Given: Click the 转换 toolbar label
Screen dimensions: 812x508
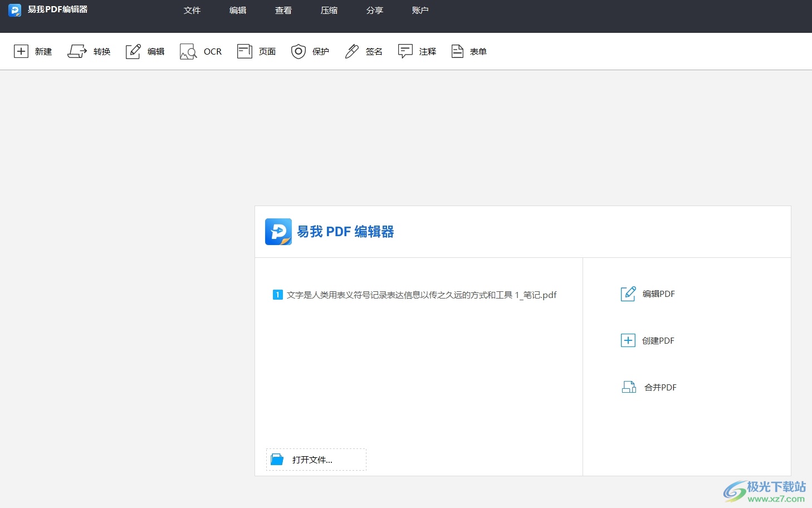Looking at the screenshot, I should click(102, 51).
